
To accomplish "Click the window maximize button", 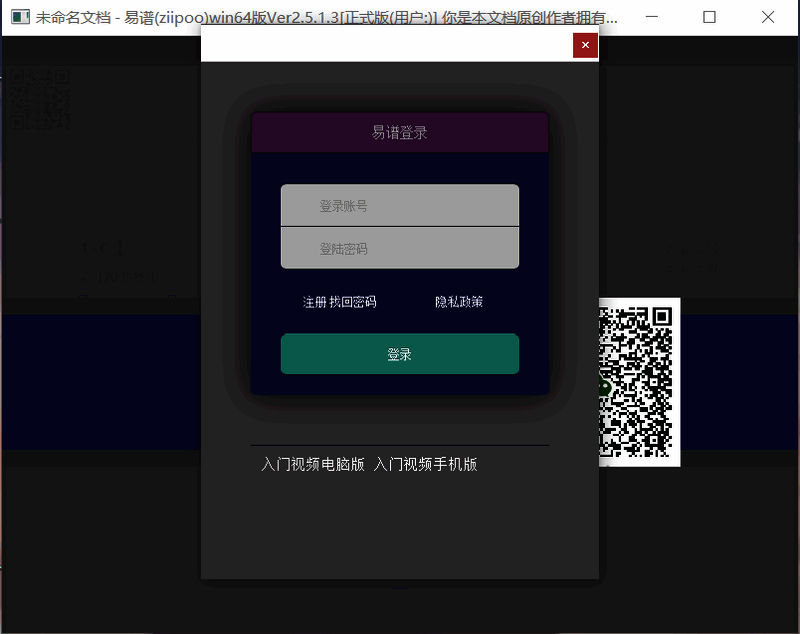I will (710, 17).
